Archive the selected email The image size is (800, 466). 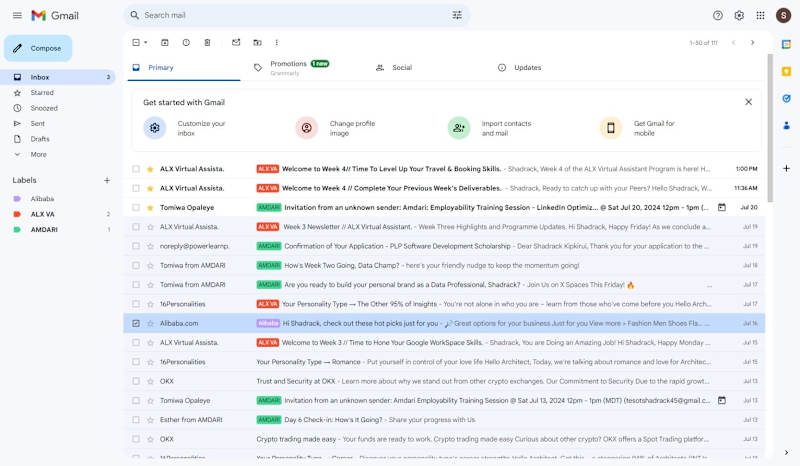click(165, 43)
